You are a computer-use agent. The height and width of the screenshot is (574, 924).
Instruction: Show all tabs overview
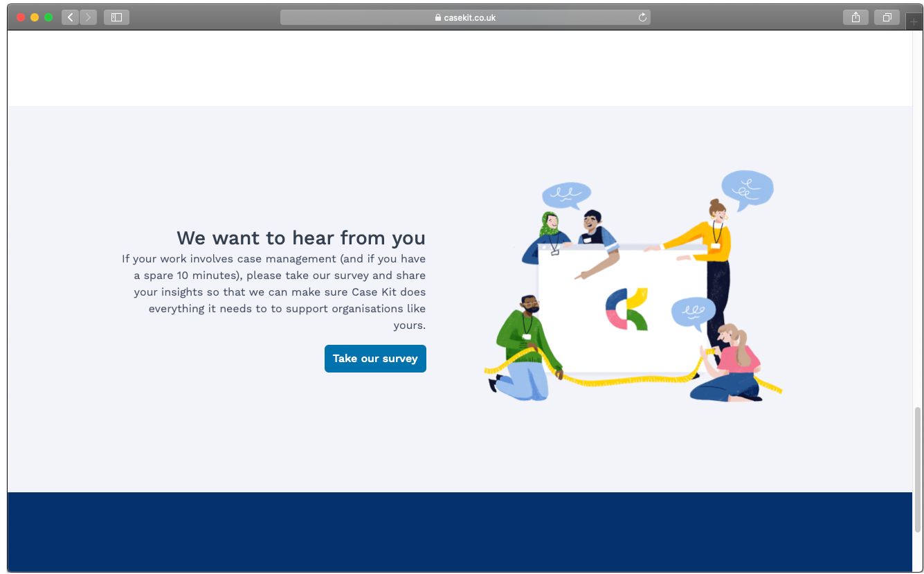pos(887,17)
